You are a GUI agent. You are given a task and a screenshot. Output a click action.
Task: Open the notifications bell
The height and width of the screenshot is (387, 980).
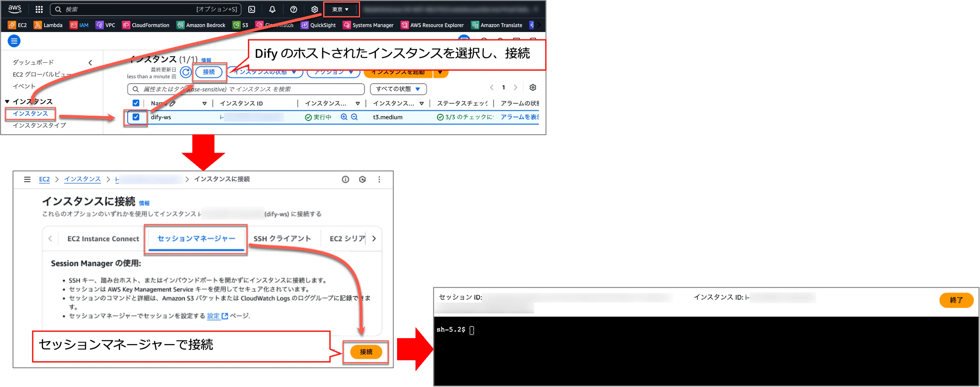(x=272, y=9)
